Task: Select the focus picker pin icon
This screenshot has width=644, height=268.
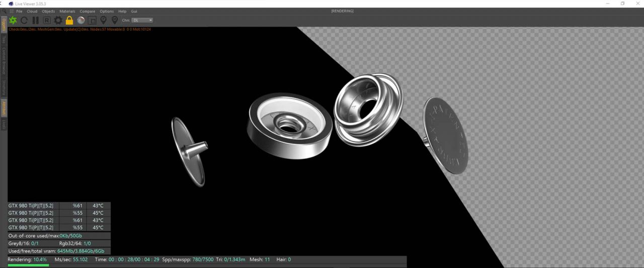Action: click(104, 21)
